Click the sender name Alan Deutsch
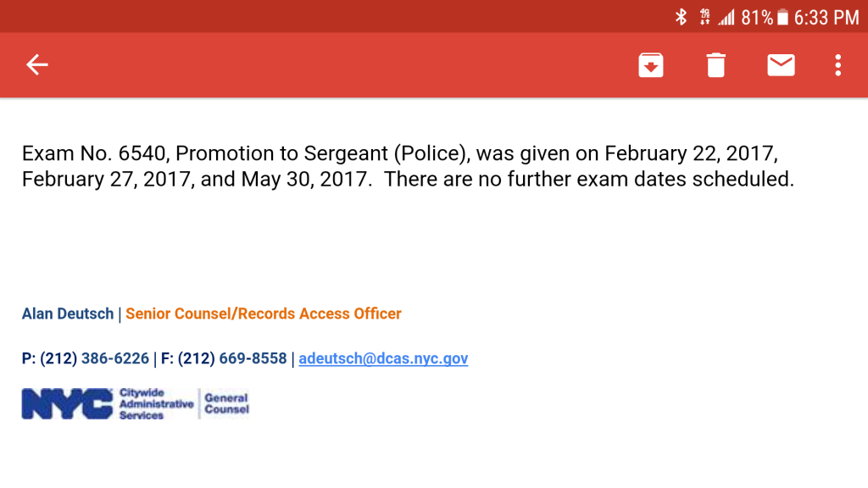The image size is (868, 488). click(68, 313)
